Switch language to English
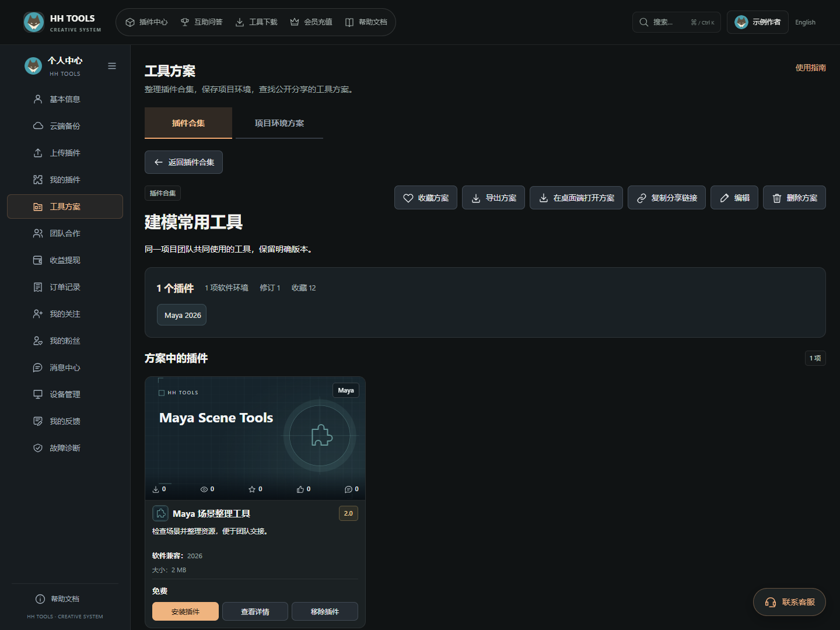840x630 pixels. coord(805,22)
